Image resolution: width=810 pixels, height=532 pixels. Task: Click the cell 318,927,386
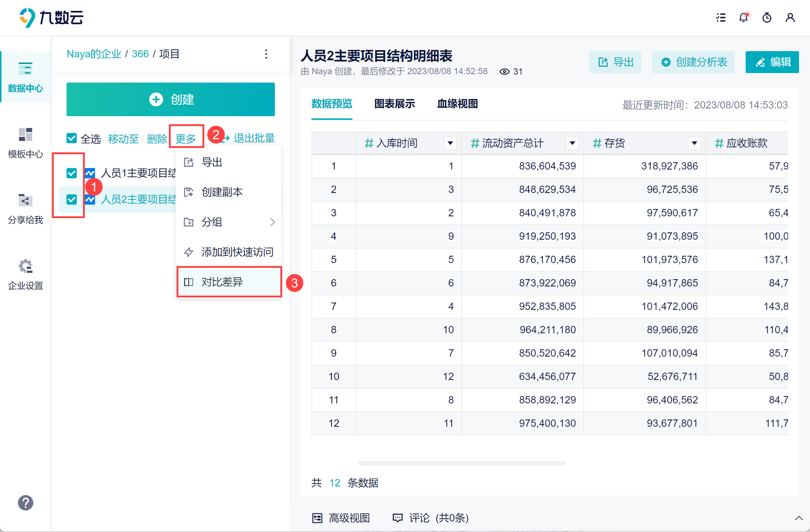point(645,166)
